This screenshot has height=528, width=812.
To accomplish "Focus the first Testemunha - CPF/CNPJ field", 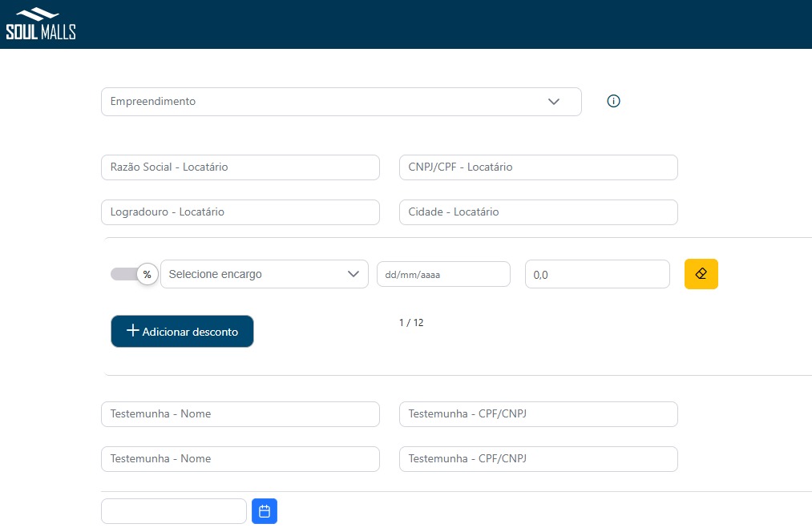I will point(539,414).
